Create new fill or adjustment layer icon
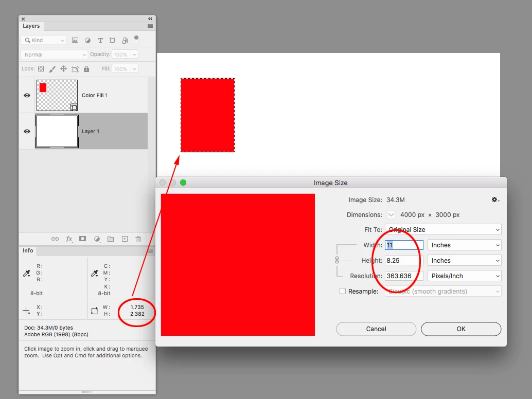The image size is (532, 399). (97, 239)
